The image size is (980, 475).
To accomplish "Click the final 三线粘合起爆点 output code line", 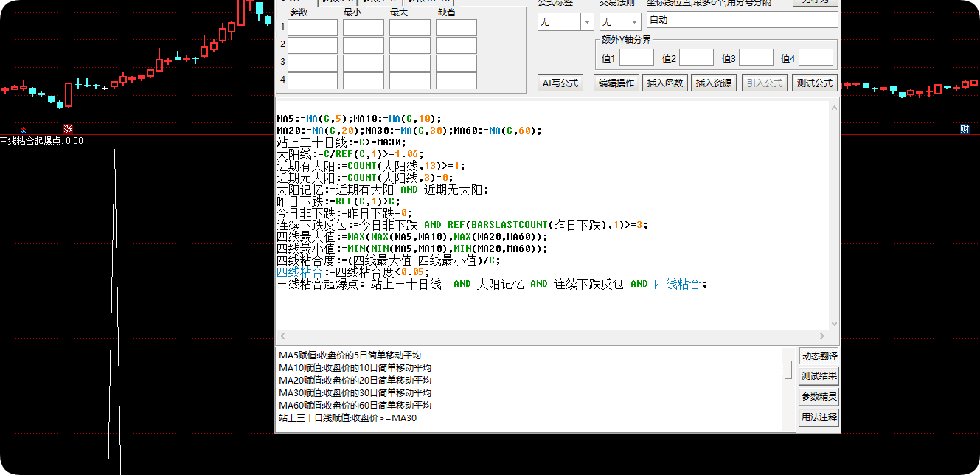I will pos(492,284).
